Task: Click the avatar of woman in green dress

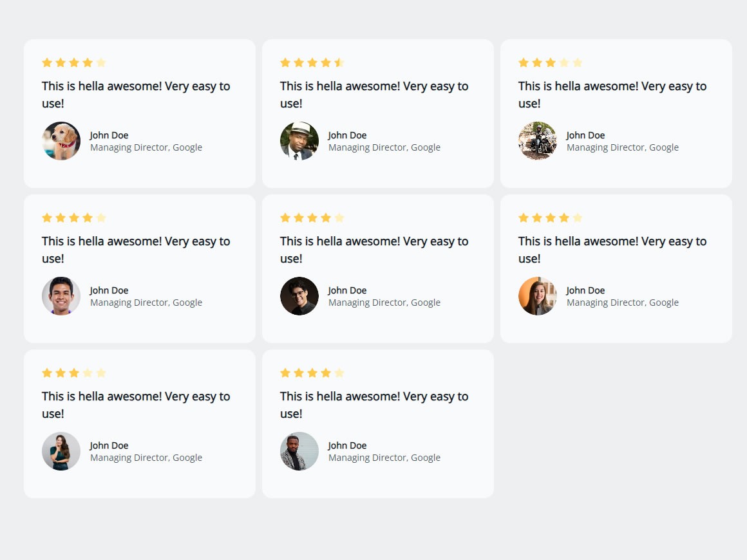Action: coord(61,451)
